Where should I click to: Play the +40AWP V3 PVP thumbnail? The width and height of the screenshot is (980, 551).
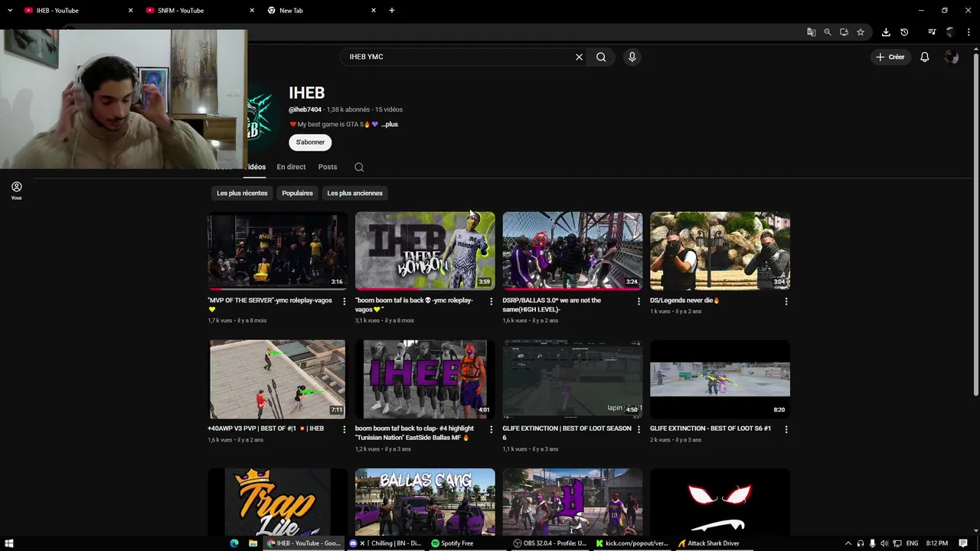(277, 380)
